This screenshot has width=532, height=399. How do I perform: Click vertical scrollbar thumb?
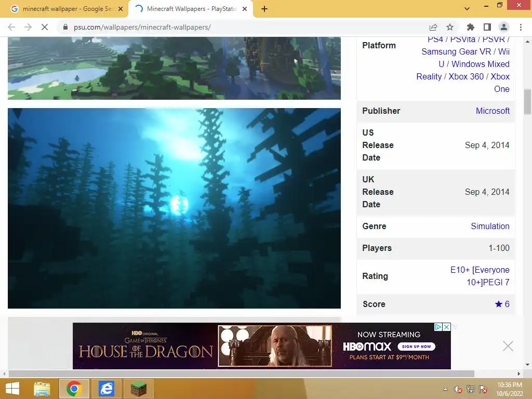click(527, 102)
